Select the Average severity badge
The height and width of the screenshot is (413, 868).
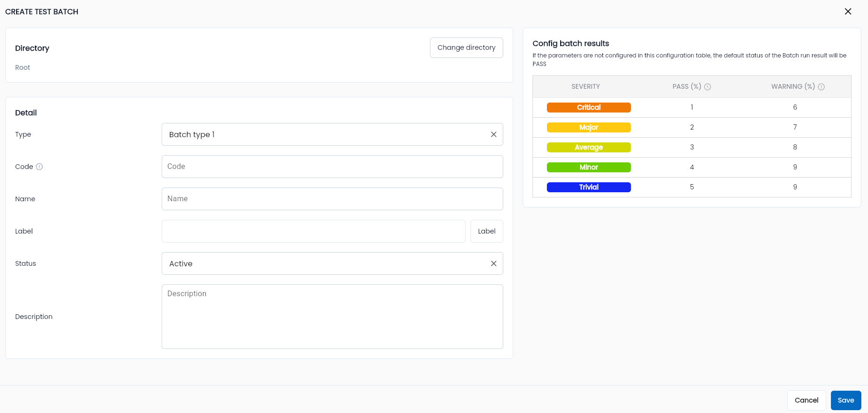pos(589,148)
